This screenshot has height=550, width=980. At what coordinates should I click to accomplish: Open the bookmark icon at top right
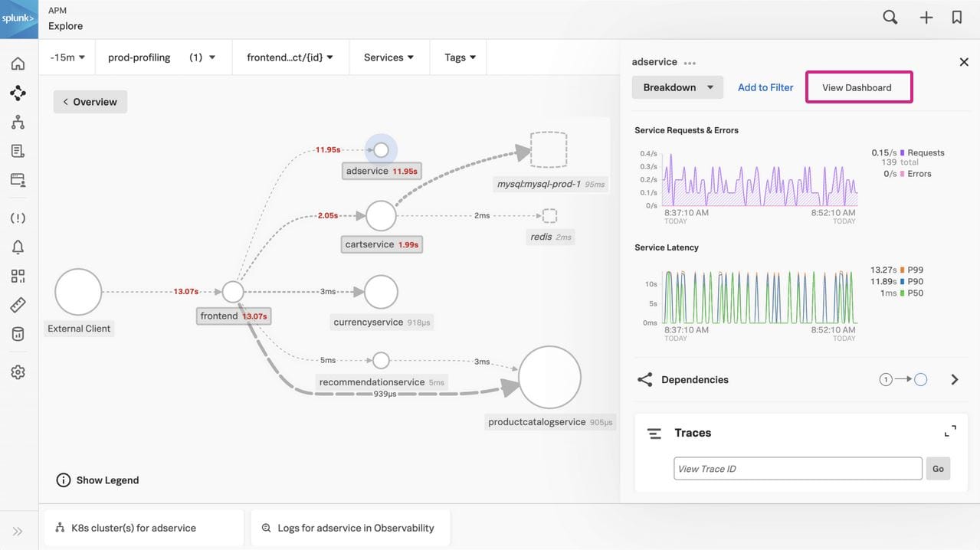(956, 16)
